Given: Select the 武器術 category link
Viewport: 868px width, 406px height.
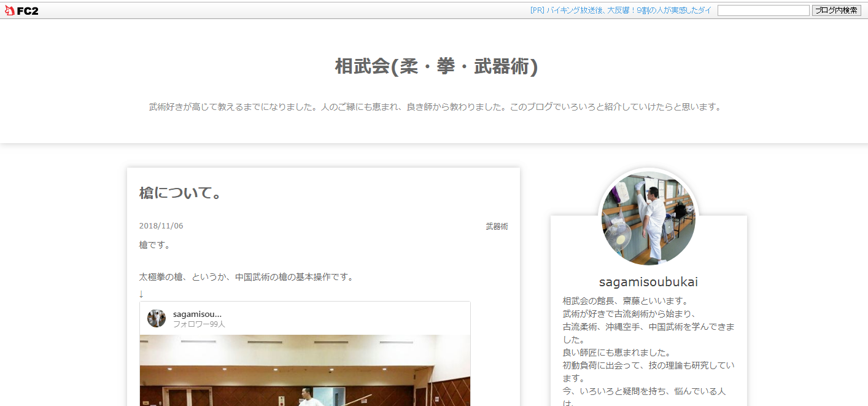Looking at the screenshot, I should [497, 226].
